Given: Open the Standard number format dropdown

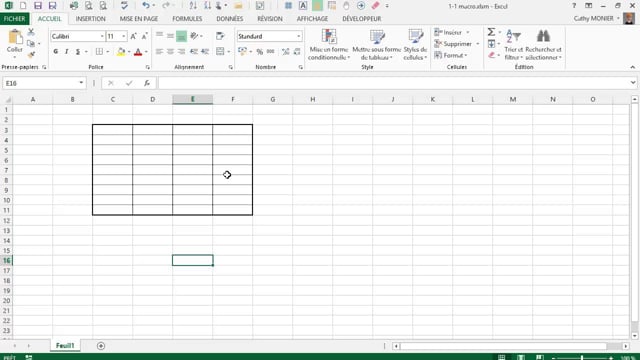Looking at the screenshot, I should click(299, 36).
